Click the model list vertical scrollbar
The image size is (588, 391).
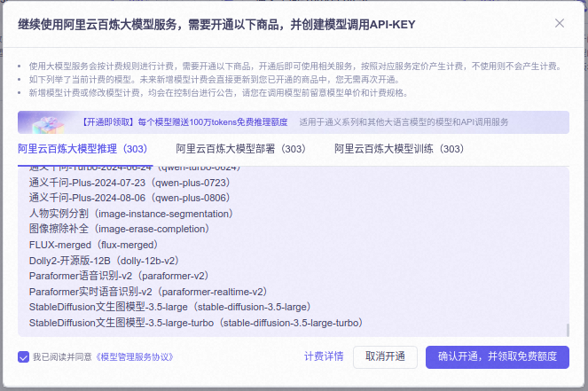tap(568, 330)
